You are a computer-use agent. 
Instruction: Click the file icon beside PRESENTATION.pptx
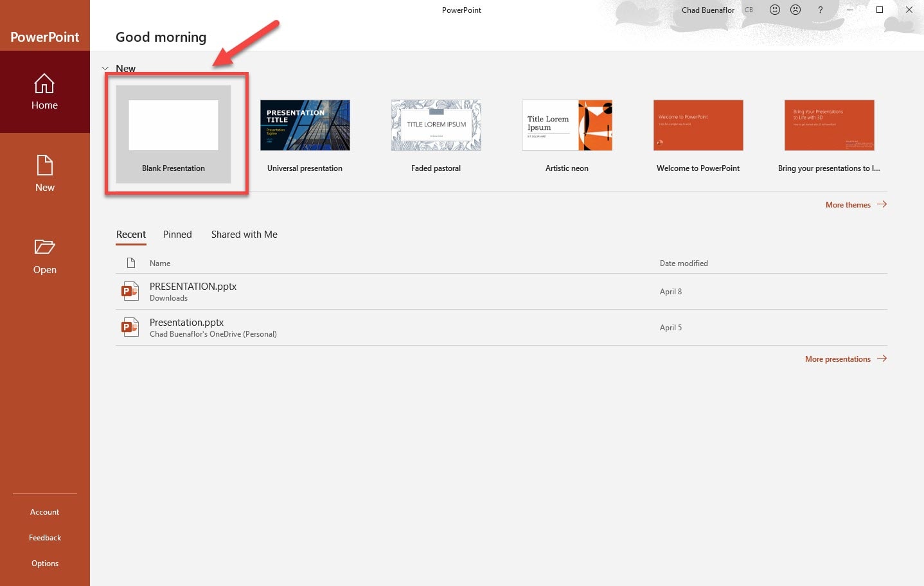[130, 291]
